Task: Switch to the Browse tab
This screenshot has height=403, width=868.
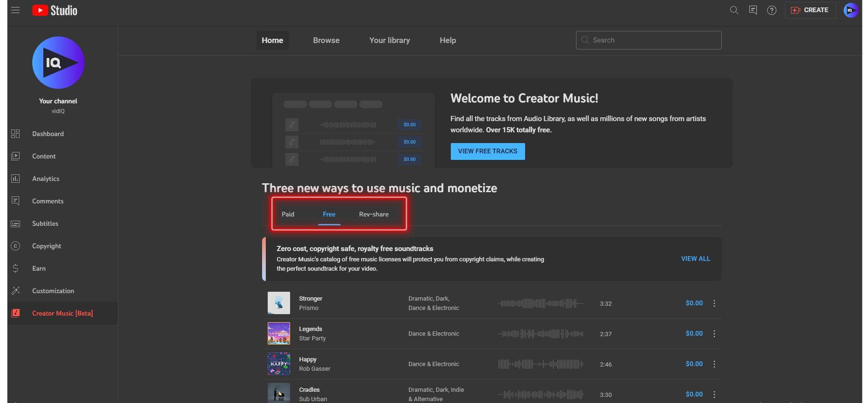Action: (326, 40)
